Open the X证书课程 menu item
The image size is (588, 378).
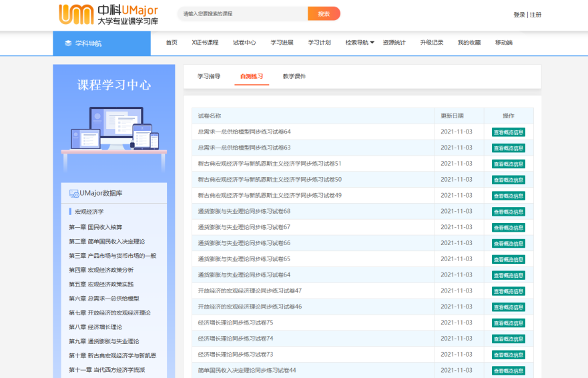[x=205, y=43]
